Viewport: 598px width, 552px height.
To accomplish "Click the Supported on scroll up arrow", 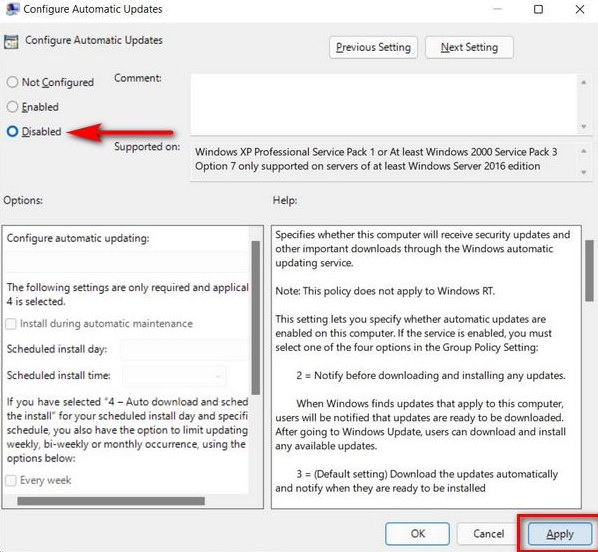I will (x=583, y=151).
